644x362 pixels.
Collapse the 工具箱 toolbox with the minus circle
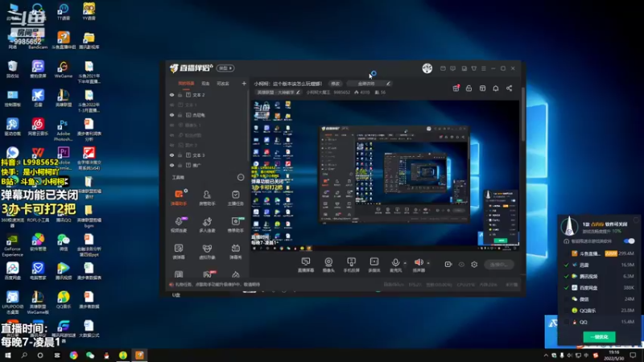point(241,177)
